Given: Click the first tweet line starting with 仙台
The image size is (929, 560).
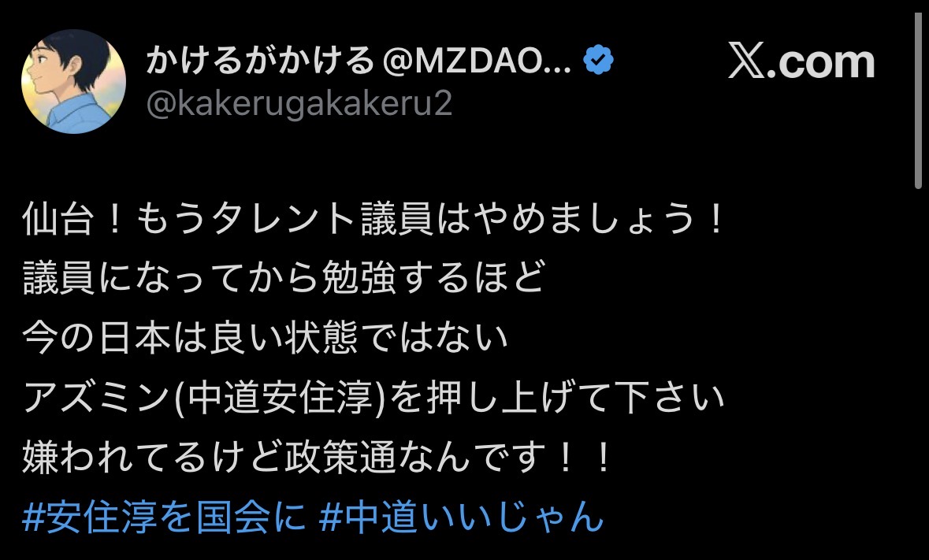Looking at the screenshot, I should pyautogui.click(x=372, y=219).
